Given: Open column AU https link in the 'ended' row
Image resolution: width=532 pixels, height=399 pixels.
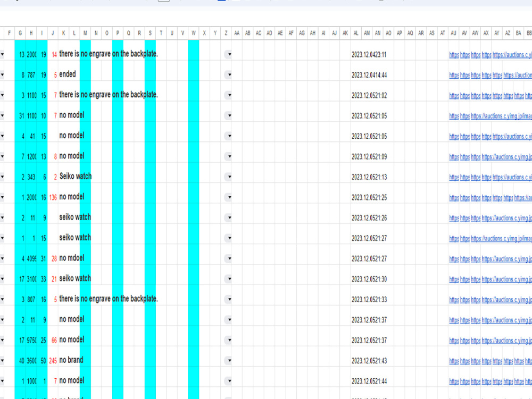Looking at the screenshot, I should click(x=454, y=75).
